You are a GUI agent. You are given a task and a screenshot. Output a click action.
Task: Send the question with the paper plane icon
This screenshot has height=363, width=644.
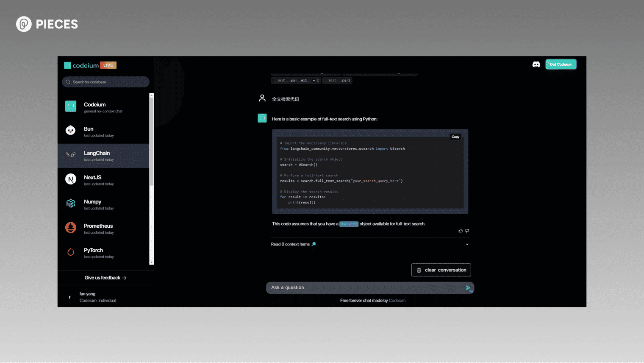pos(468,288)
